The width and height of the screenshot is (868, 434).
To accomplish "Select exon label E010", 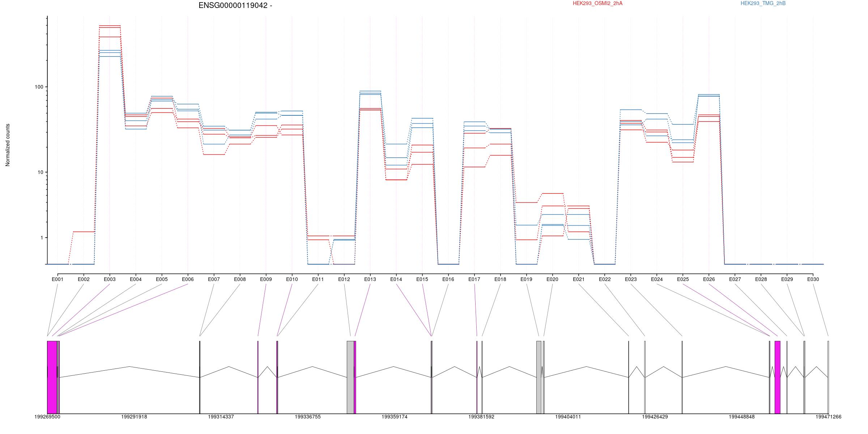I will tap(292, 279).
